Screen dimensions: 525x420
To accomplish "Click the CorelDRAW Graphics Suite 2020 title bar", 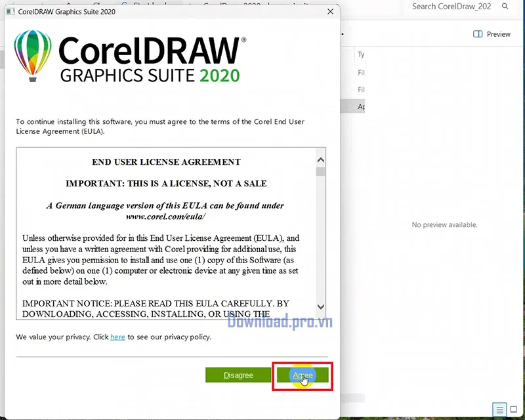I will click(164, 11).
